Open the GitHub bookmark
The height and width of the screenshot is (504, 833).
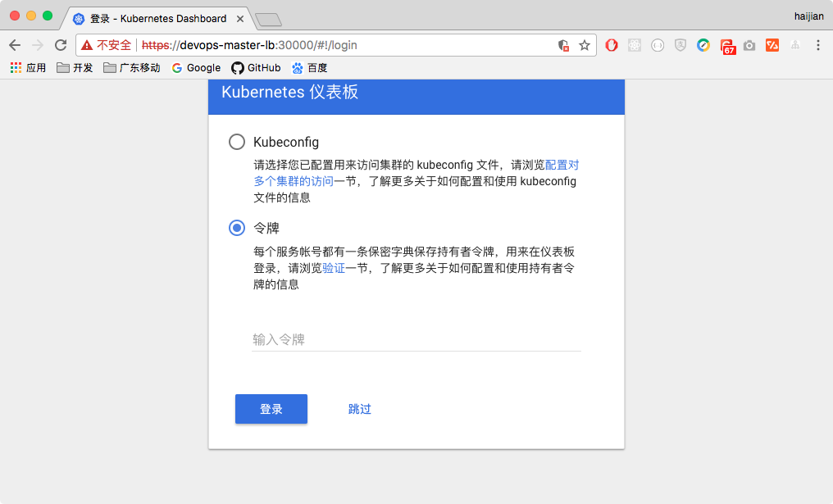pos(256,67)
